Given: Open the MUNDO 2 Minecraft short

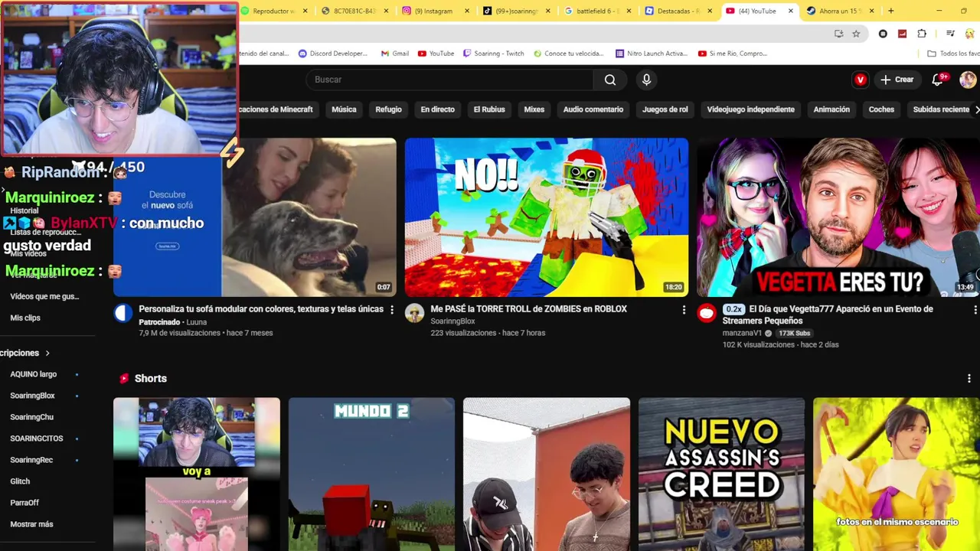Looking at the screenshot, I should click(371, 474).
